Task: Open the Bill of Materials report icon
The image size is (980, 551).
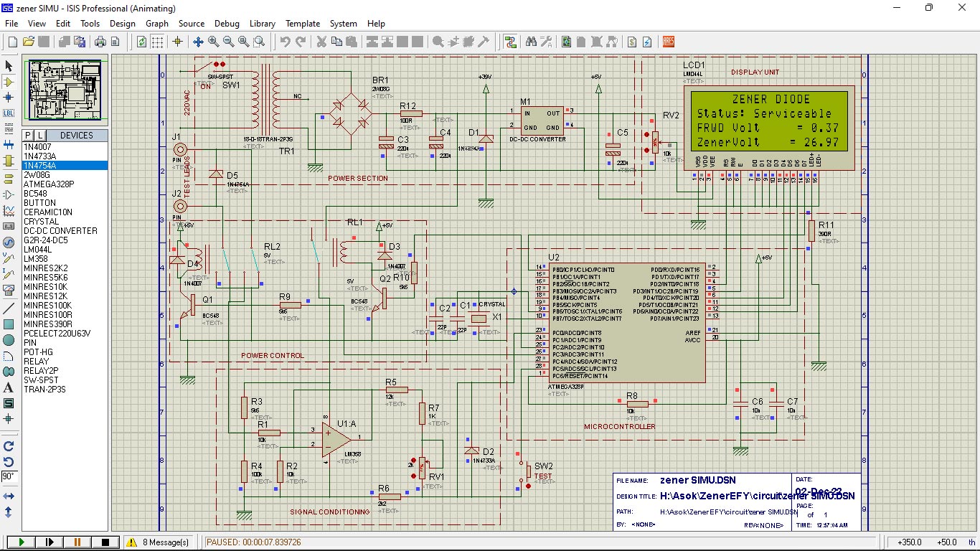Action: coord(631,42)
